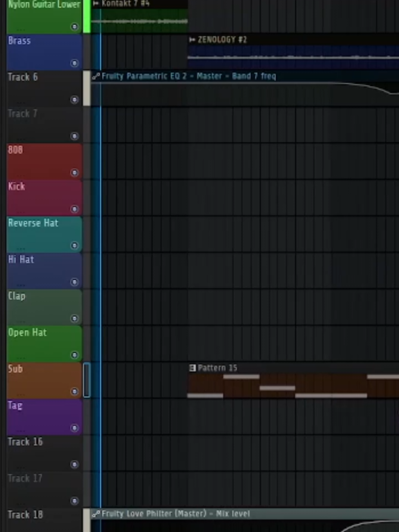Disable the Sub track with its mute dot
Image resolution: width=399 pixels, height=532 pixels.
(74, 391)
